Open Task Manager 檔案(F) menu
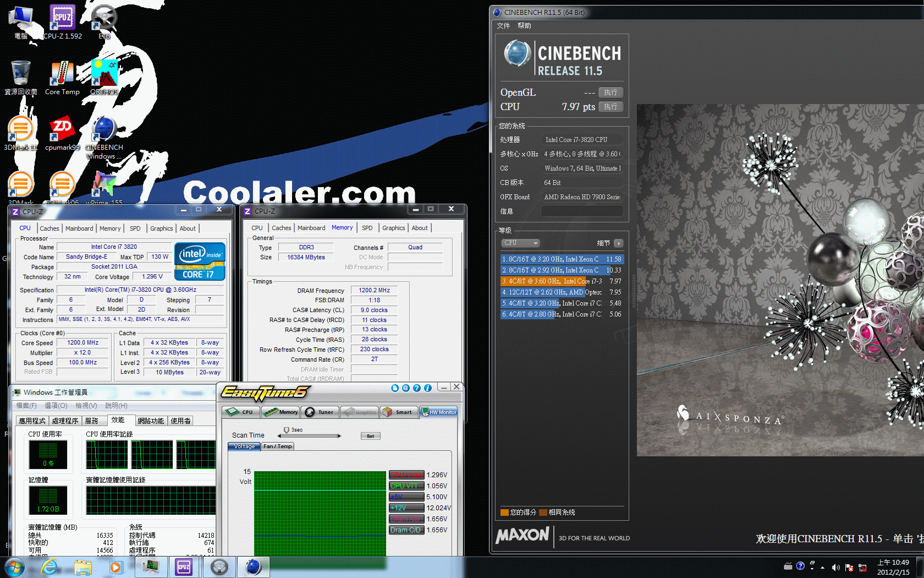The width and height of the screenshot is (924, 578). pyautogui.click(x=26, y=405)
